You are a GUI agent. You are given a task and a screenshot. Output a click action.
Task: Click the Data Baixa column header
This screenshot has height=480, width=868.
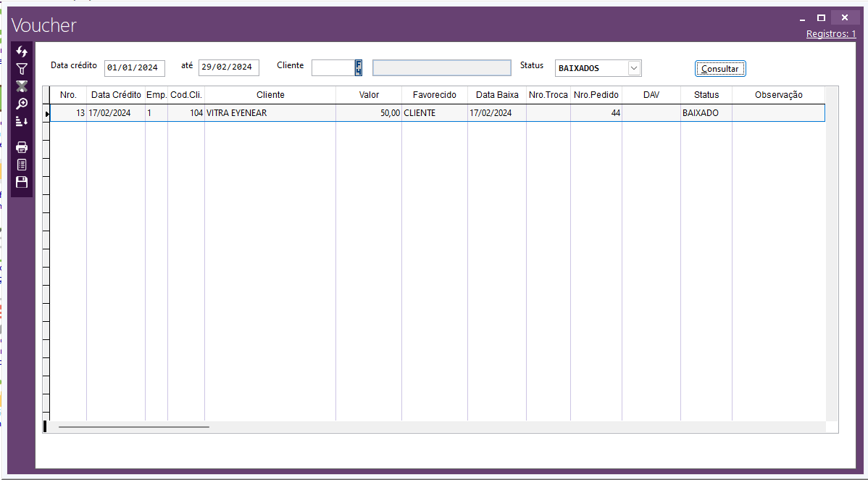coord(497,95)
